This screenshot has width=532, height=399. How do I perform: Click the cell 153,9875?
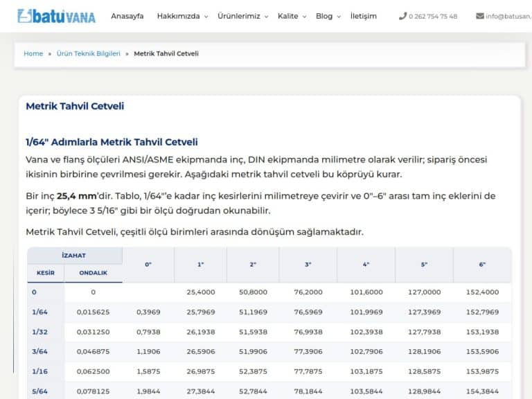tap(482, 371)
